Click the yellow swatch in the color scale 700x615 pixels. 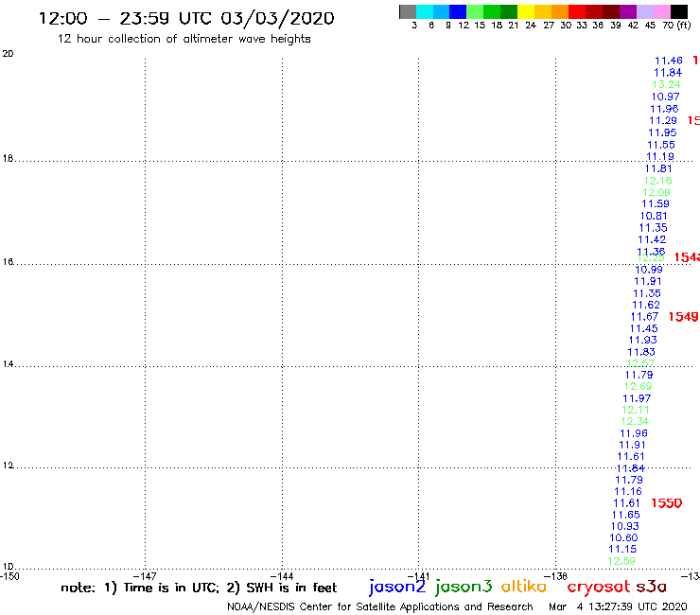[x=526, y=11]
